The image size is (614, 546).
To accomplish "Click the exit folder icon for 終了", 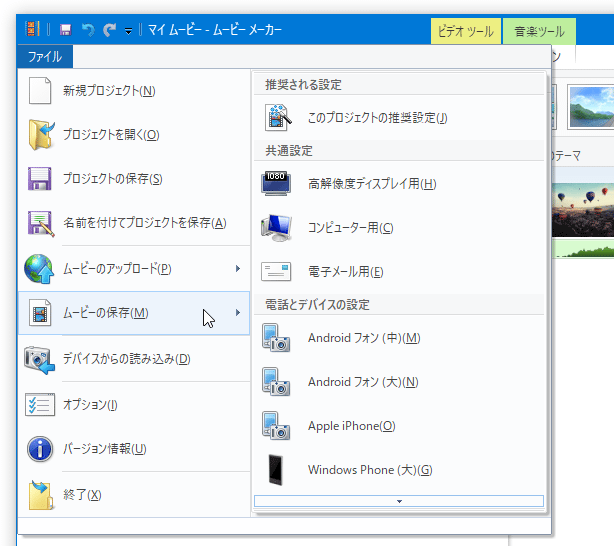I will [41, 495].
